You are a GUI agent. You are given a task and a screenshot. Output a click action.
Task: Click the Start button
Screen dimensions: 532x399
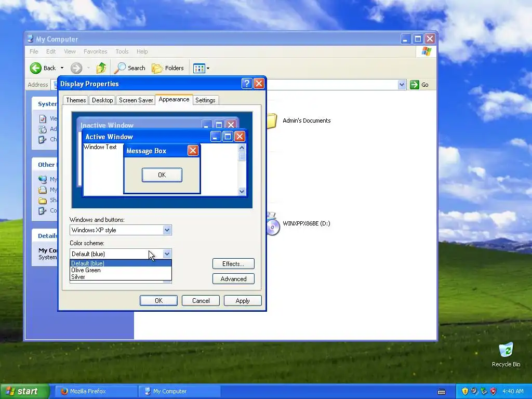click(24, 391)
